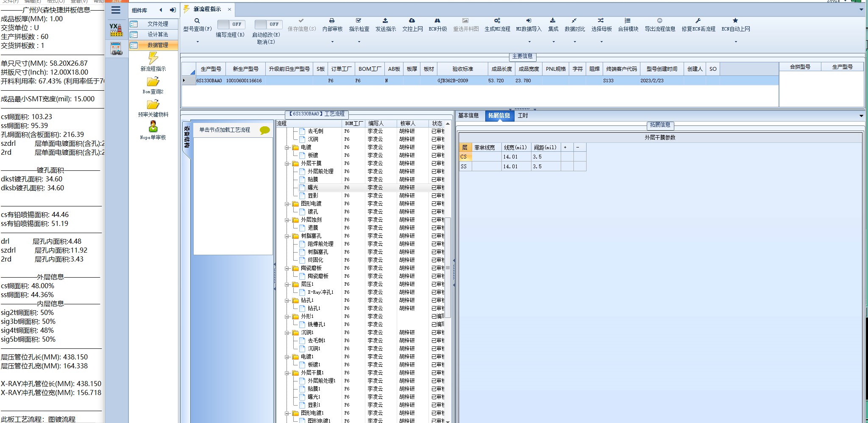The height and width of the screenshot is (423, 868).
Task: Click 发送指示 upload icon
Action: tap(385, 20)
